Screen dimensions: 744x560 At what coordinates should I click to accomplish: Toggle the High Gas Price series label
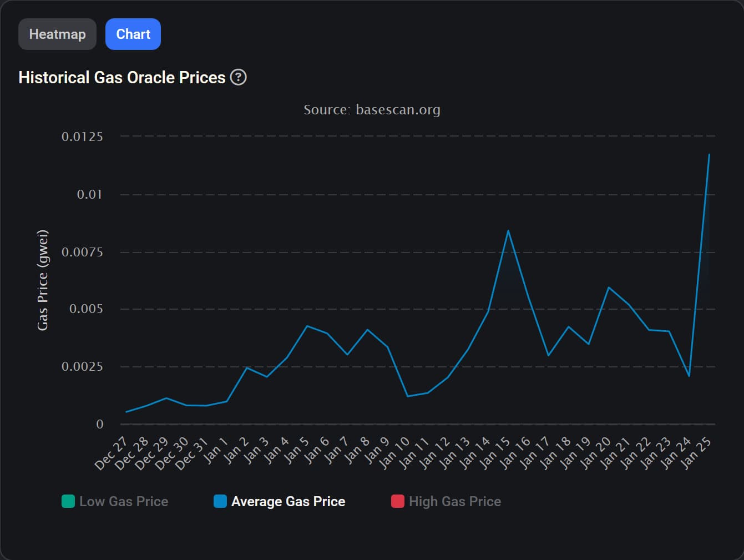click(x=455, y=501)
